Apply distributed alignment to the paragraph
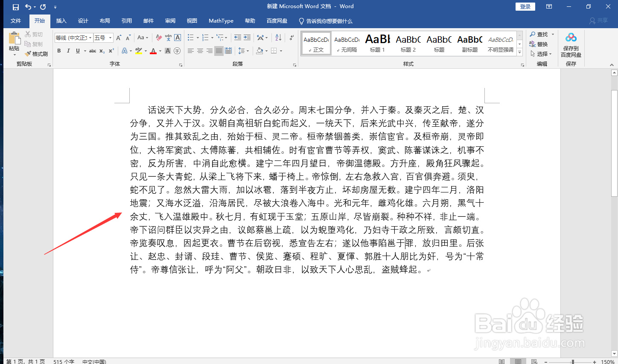This screenshot has height=364, width=618. 228,51
